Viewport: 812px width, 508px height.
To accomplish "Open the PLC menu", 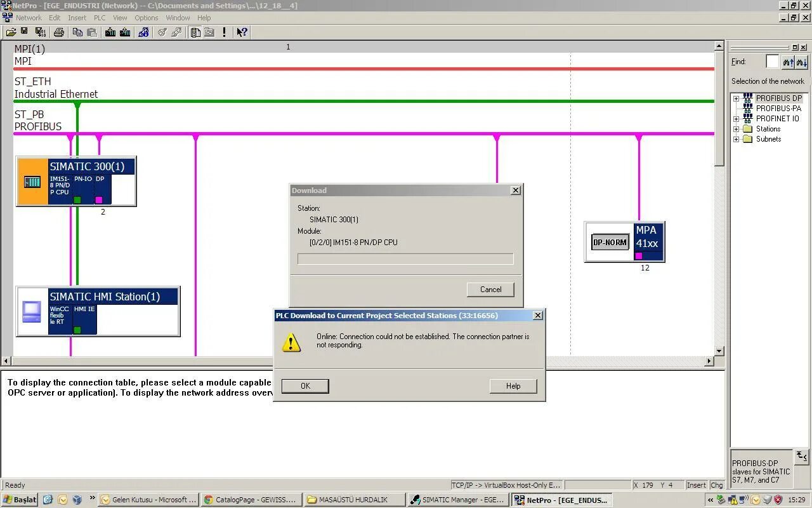I will (100, 18).
